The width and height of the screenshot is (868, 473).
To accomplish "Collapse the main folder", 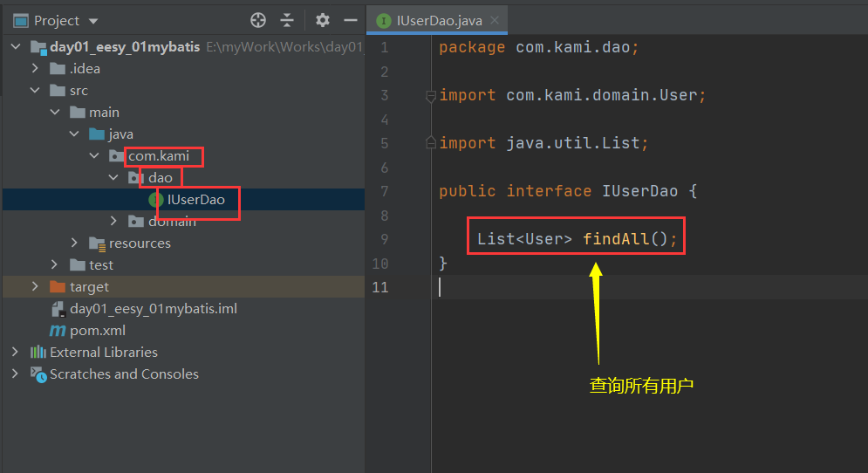I will (x=55, y=112).
